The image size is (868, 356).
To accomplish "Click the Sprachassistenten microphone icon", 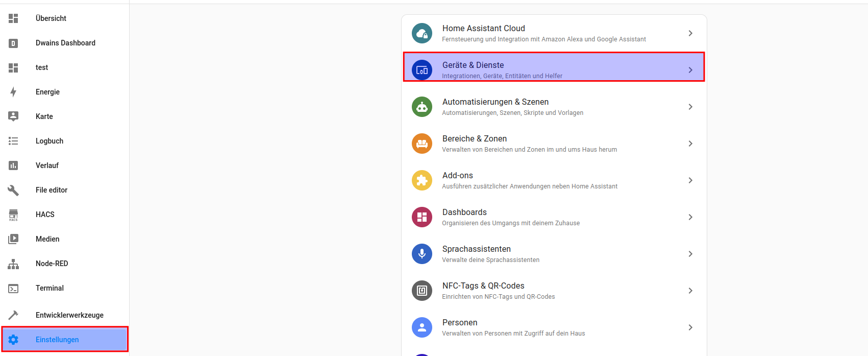I will pos(421,254).
